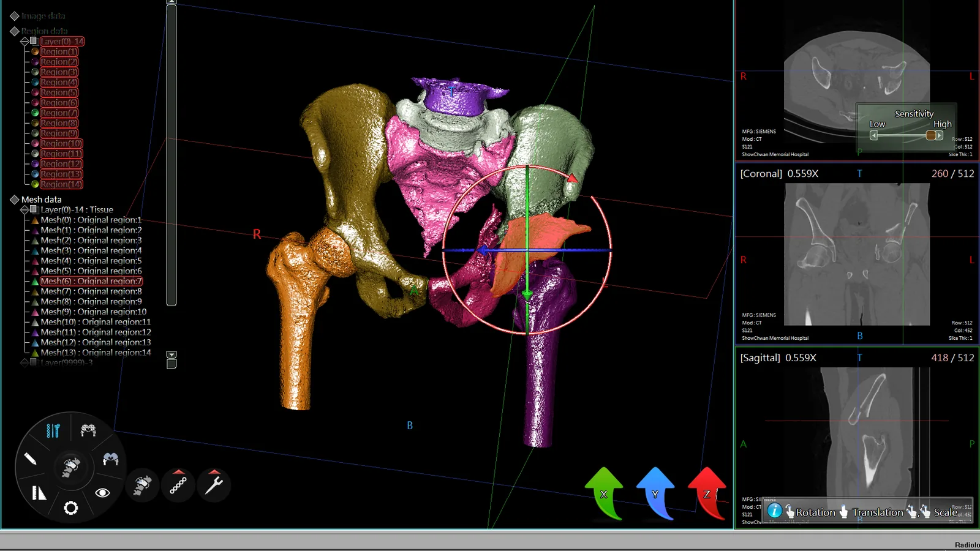
Task: Click the purple Mesh(11) cone icon
Action: click(x=36, y=332)
